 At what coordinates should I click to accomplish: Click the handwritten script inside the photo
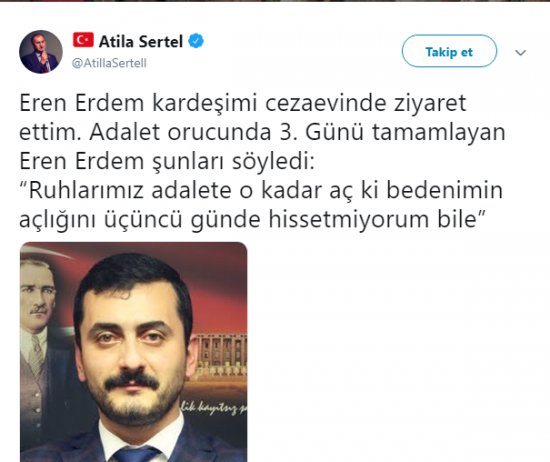pyautogui.click(x=214, y=408)
